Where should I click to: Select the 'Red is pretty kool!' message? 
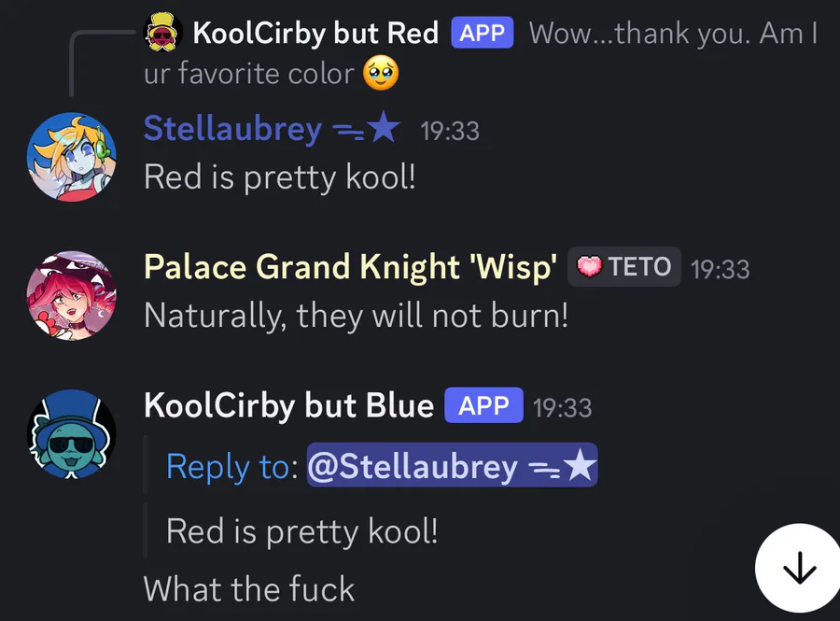coord(280,176)
